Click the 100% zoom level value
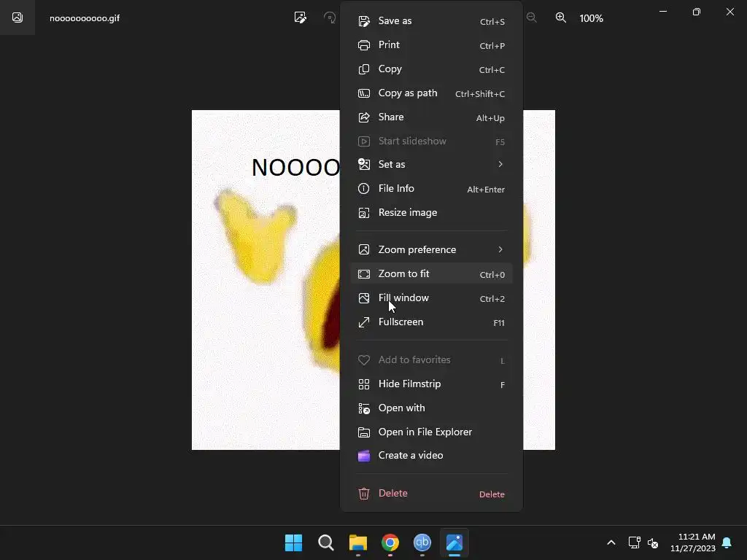The image size is (747, 560). tap(591, 18)
